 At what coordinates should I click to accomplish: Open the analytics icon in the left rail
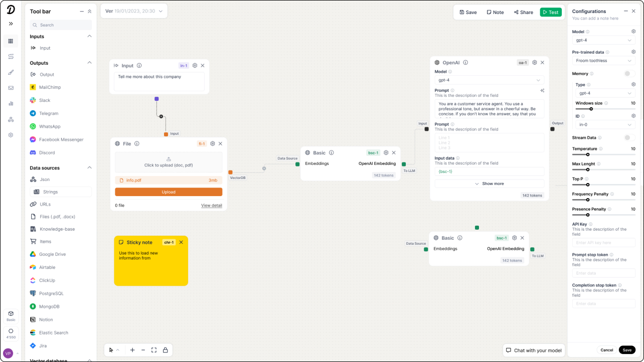pos(11,104)
